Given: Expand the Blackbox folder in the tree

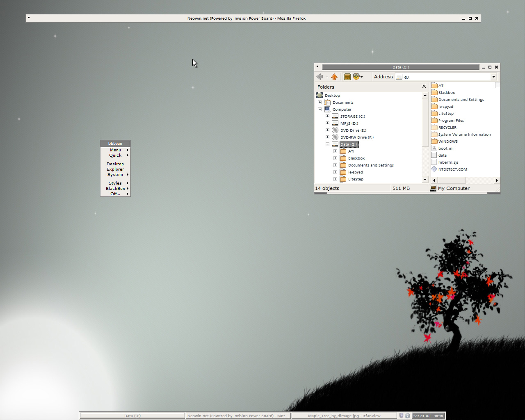Looking at the screenshot, I should (335, 158).
